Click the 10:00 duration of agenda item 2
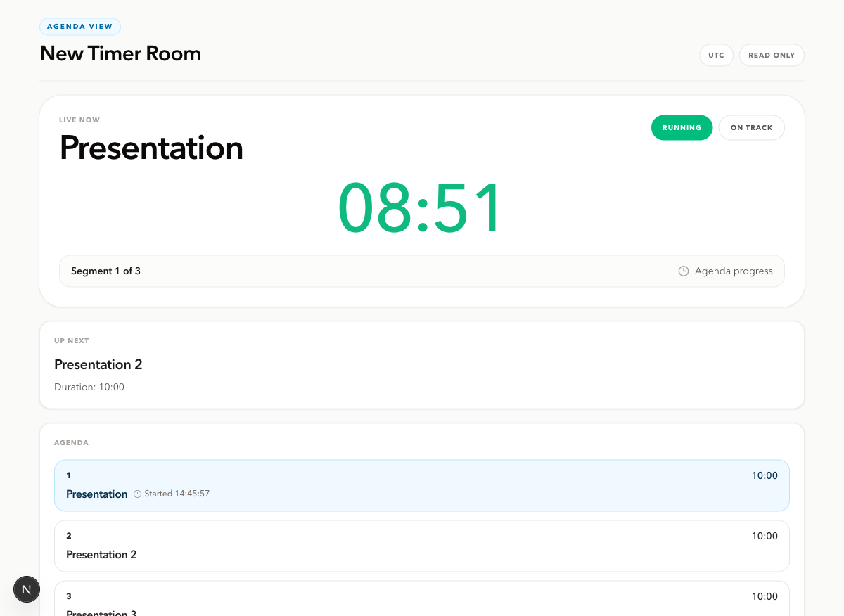Image resolution: width=844 pixels, height=616 pixels. click(x=765, y=537)
